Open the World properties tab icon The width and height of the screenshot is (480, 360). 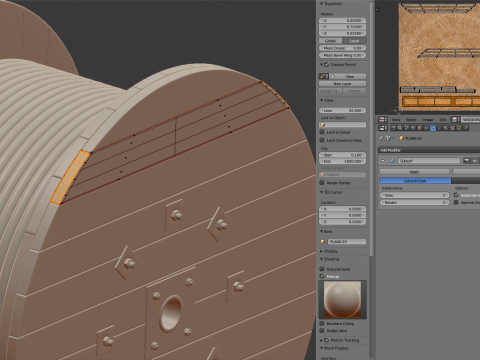click(x=413, y=128)
